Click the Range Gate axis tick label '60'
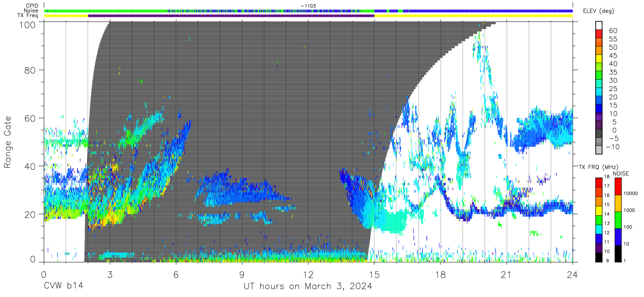 (x=30, y=118)
